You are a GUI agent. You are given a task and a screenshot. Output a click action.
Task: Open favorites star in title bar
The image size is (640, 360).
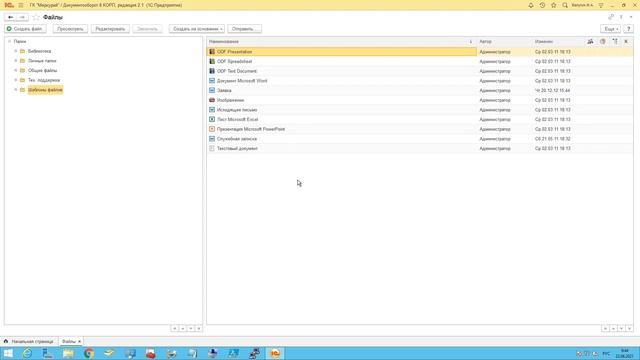click(553, 5)
